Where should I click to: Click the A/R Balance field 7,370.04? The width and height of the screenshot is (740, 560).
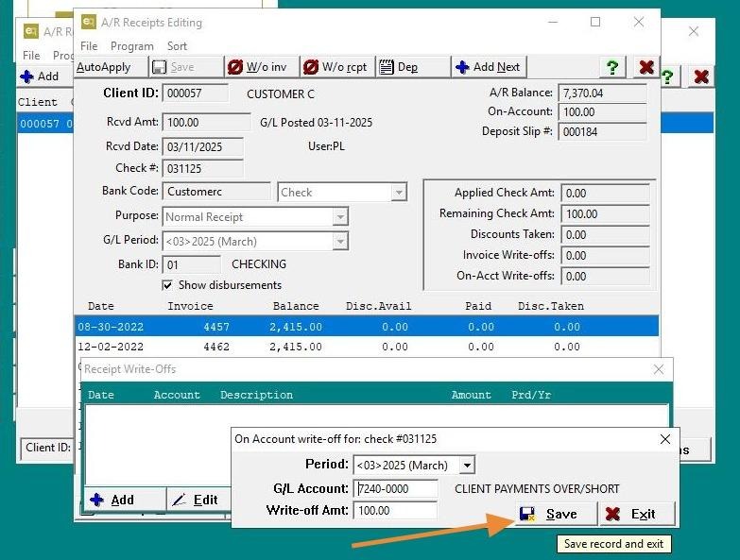coord(602,93)
